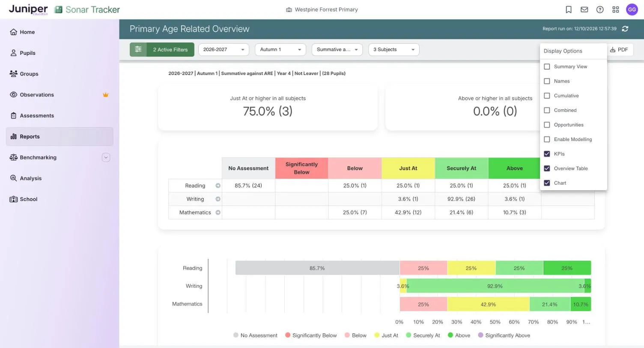The image size is (644, 348).
Task: Click the arrow icon beside Reading row
Action: point(218,186)
